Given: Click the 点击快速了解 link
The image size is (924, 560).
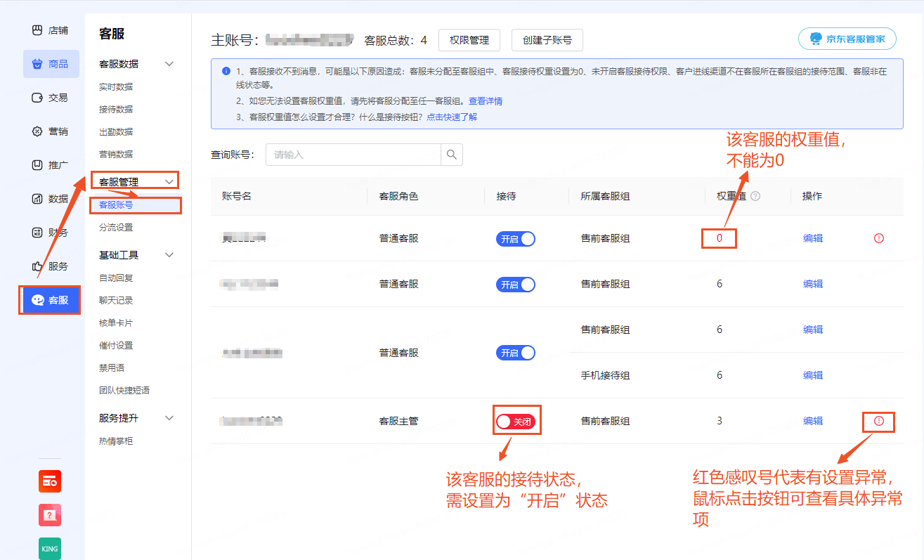Looking at the screenshot, I should coord(452,117).
